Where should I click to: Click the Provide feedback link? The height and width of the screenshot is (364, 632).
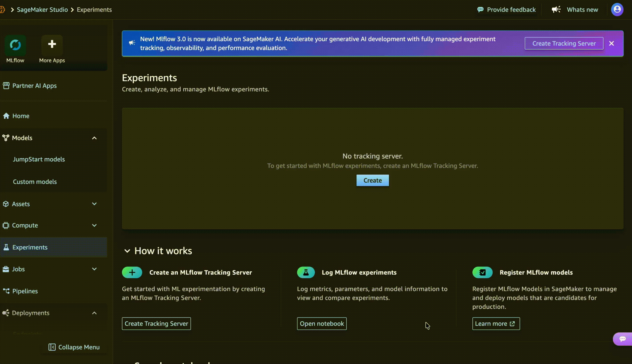click(511, 10)
